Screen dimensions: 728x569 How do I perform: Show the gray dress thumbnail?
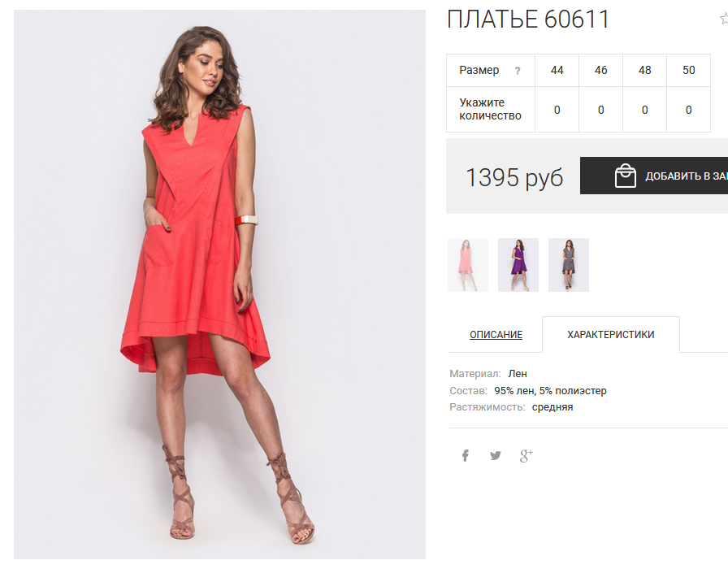click(x=568, y=265)
